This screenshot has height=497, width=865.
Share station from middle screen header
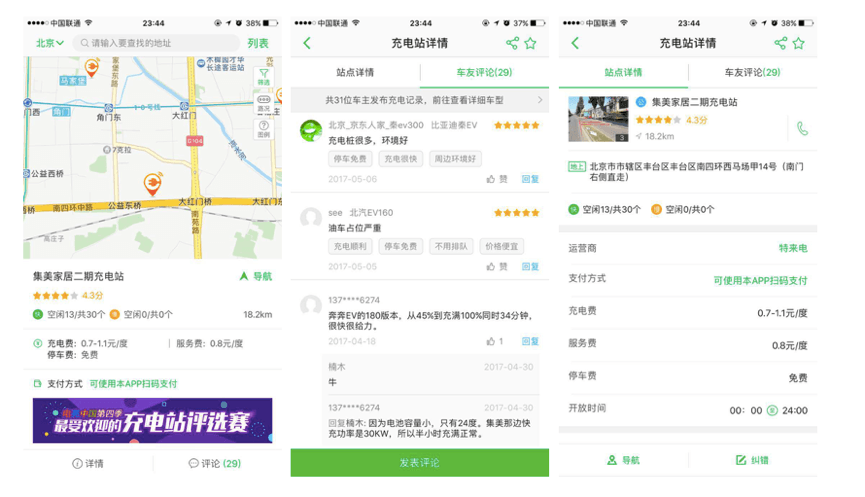tap(512, 43)
